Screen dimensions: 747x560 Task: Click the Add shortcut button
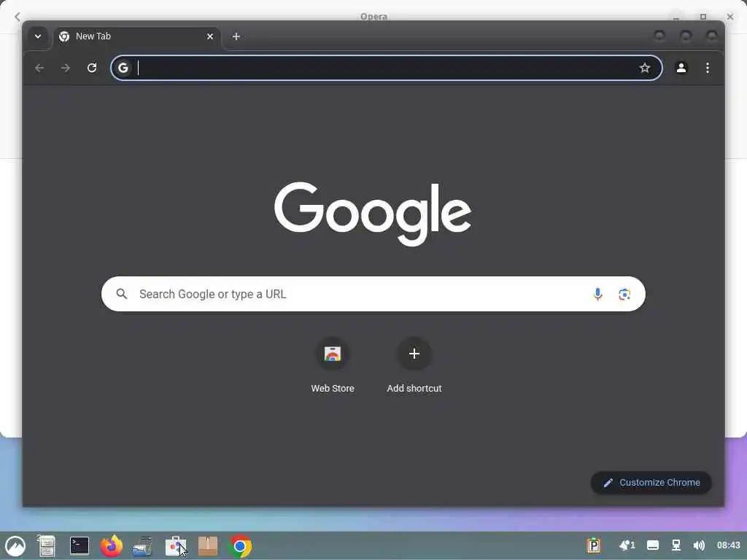(x=414, y=354)
